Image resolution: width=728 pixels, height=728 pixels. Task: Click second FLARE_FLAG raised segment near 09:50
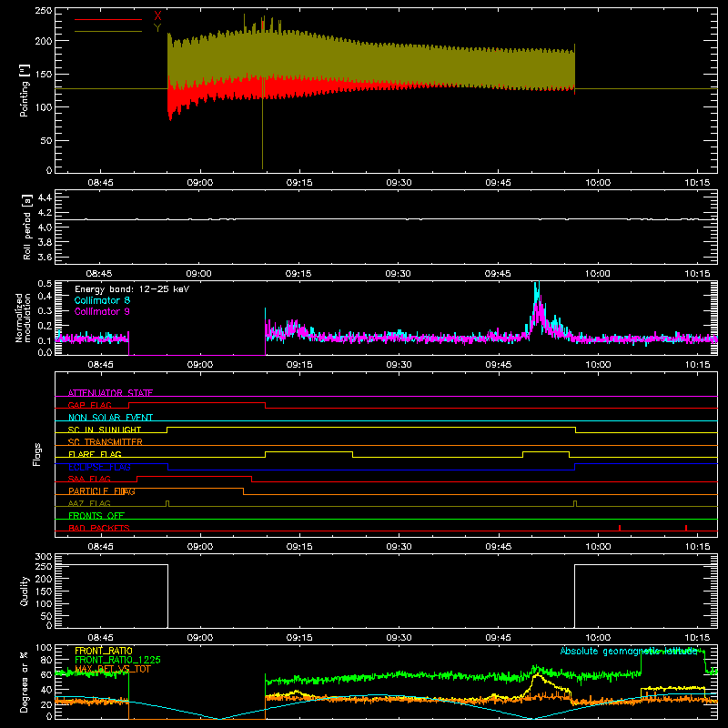pos(546,451)
